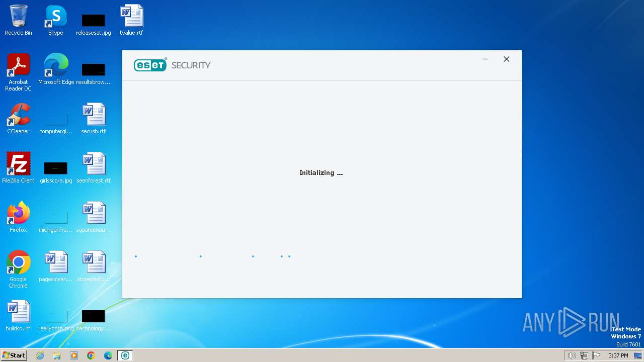
Task: Select the releasesat.jpg file icon
Action: 94,24
